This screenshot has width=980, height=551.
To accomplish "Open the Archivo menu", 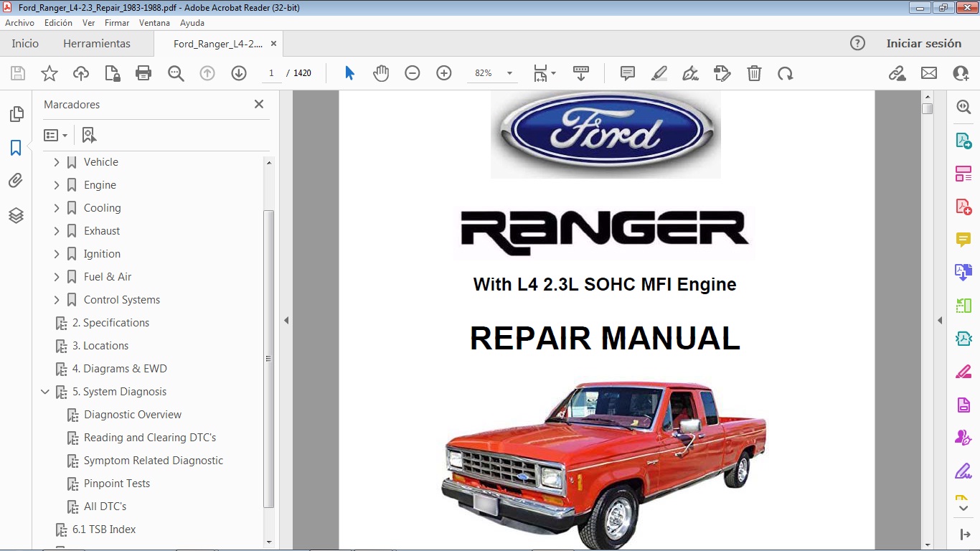I will tap(19, 22).
